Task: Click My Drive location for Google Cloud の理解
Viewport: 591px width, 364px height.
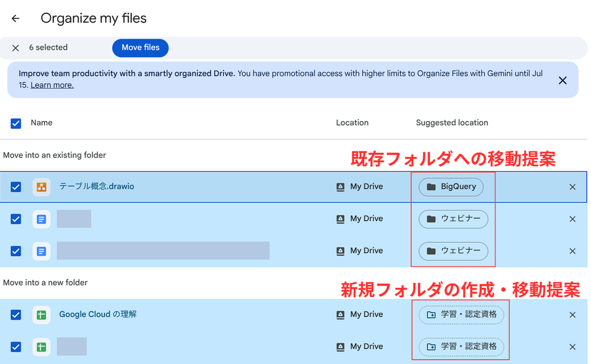Action: click(x=359, y=314)
